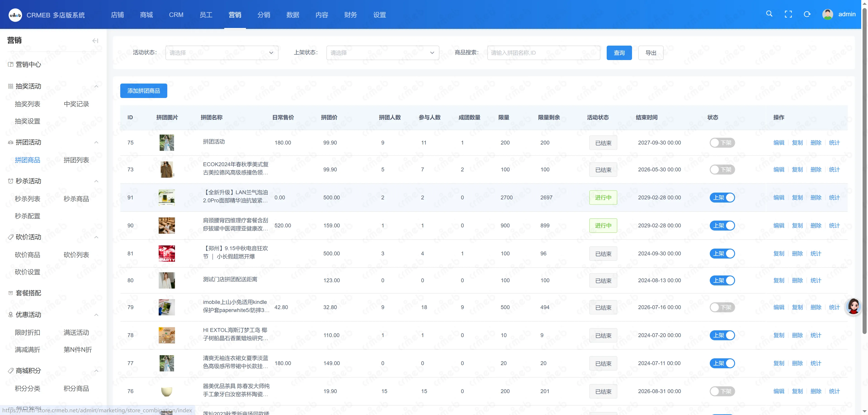Toggle 上架 switch for ID 73
This screenshot has height=415, width=868.
(722, 170)
